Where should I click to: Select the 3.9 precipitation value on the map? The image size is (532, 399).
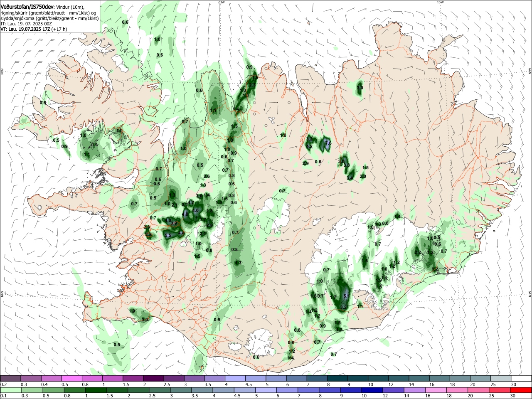[174, 223]
